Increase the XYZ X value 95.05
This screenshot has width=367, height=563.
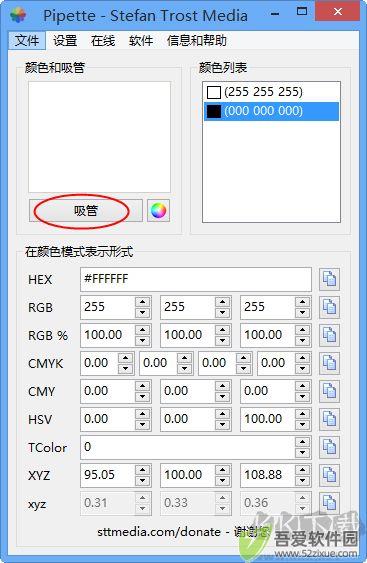(x=143, y=470)
